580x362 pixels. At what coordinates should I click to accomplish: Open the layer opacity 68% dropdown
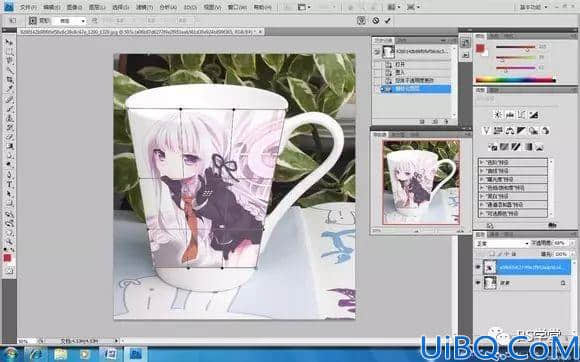coord(572,243)
